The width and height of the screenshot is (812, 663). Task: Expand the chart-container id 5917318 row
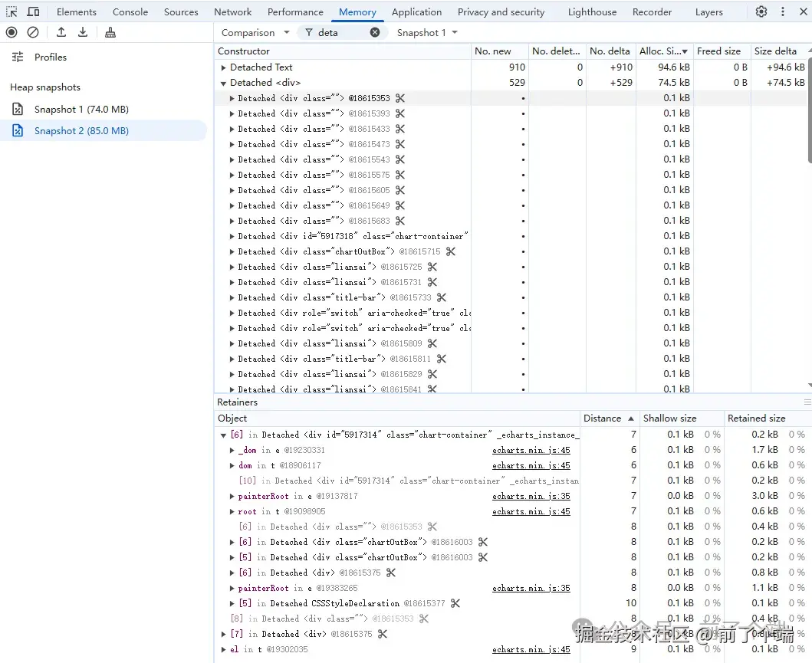[x=232, y=237]
